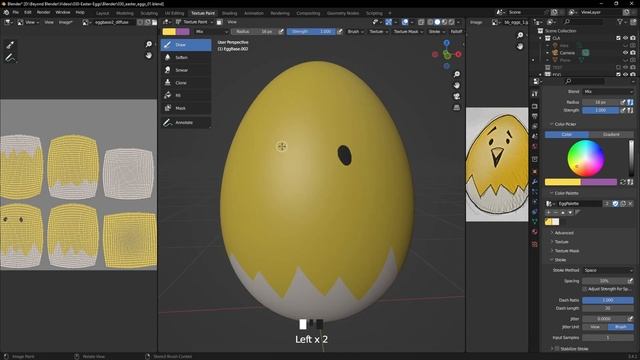Viewport: 640px width, 360px height.
Task: Toggle OLA collection visibility eye
Action: pyautogui.click(x=625, y=38)
